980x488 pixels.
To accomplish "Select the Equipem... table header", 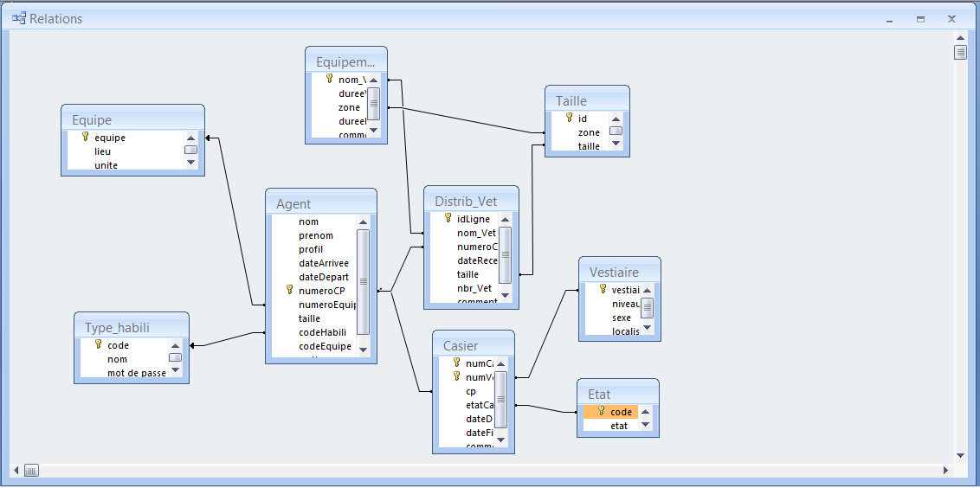I will (x=346, y=61).
